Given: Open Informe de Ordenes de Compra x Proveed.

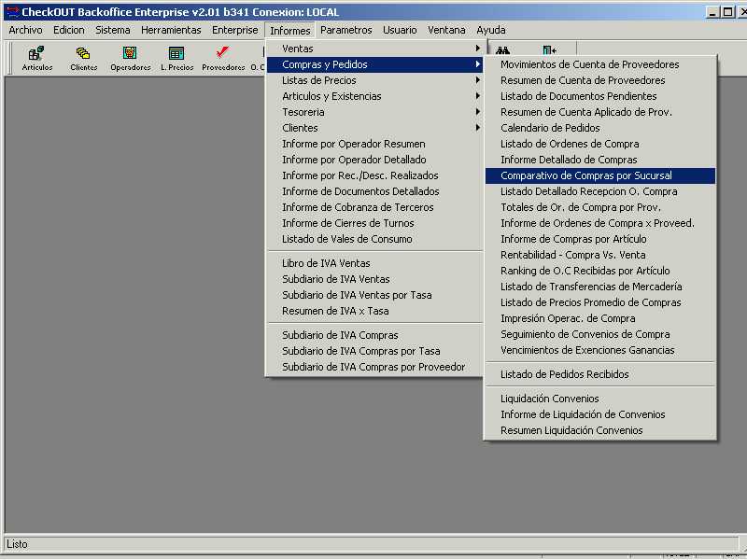Looking at the screenshot, I should [x=600, y=223].
